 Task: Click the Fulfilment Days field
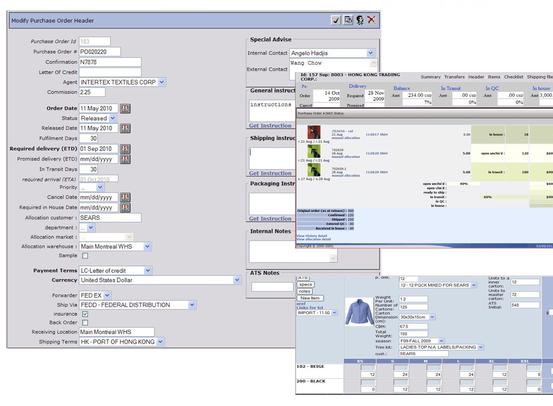89,138
